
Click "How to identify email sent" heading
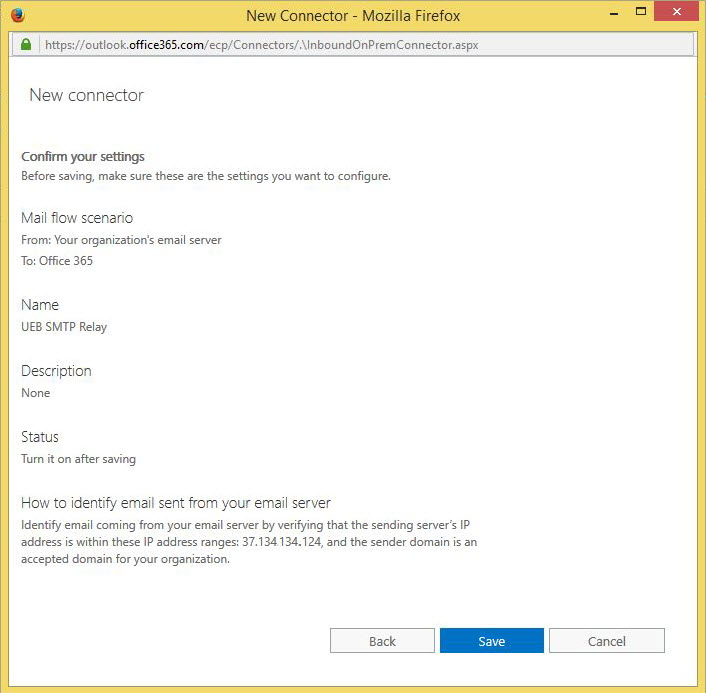pos(176,503)
